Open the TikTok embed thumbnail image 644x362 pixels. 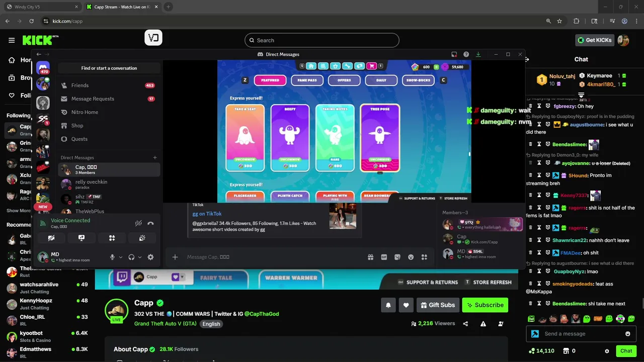(343, 216)
